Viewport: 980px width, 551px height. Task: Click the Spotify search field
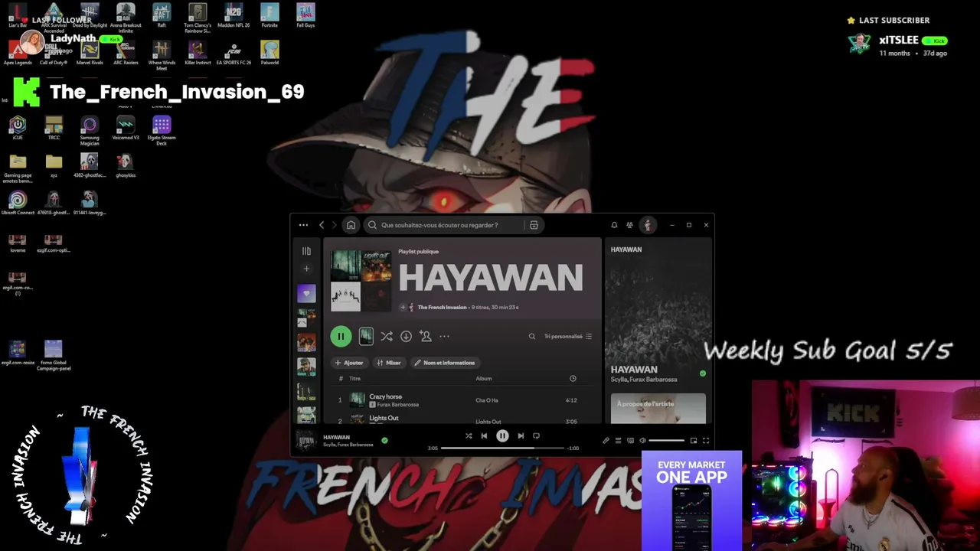click(x=453, y=225)
